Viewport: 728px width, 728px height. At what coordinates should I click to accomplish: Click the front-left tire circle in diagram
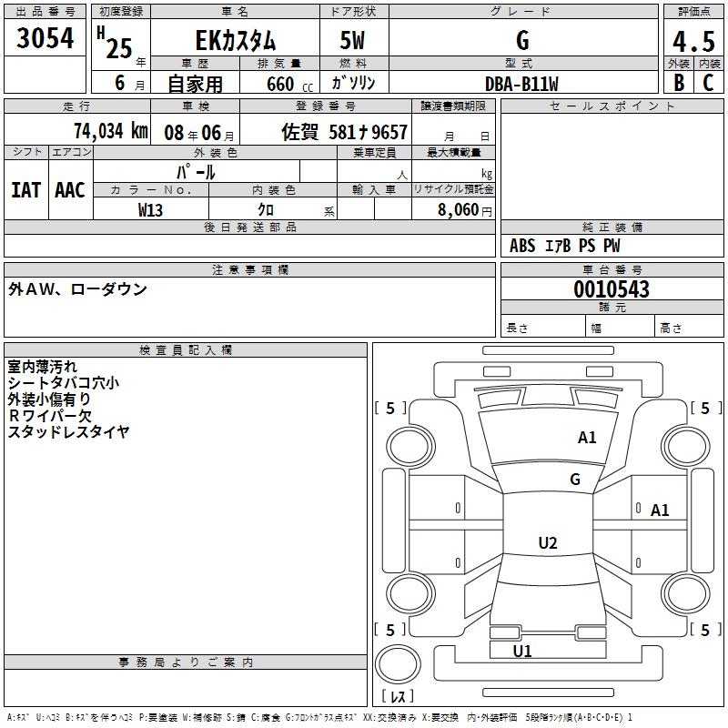tap(410, 447)
